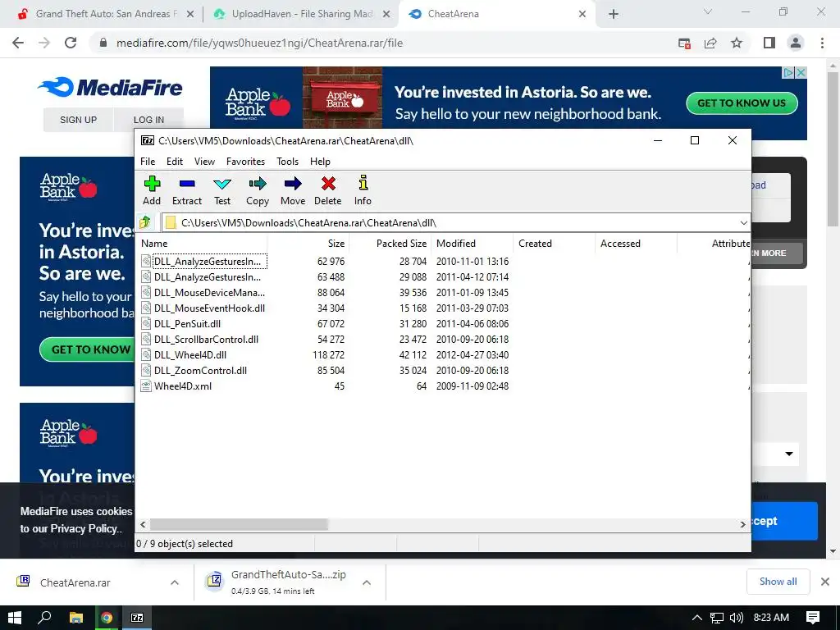Reload the MediaFire page
The width and height of the screenshot is (840, 630).
tap(71, 43)
